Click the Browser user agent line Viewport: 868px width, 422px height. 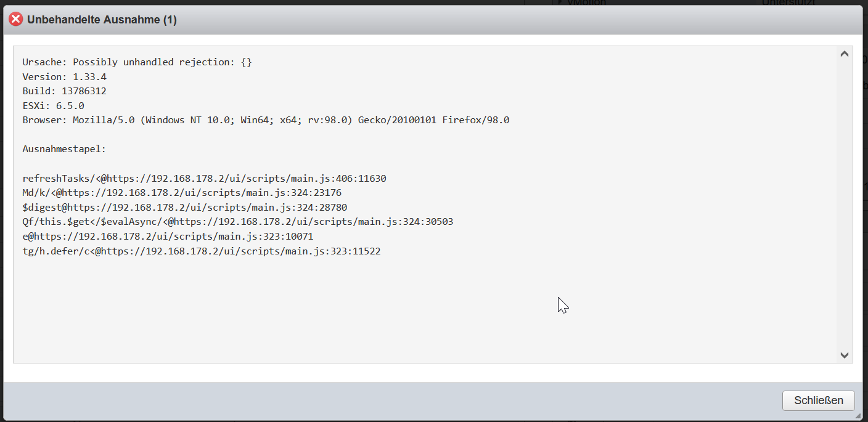[266, 120]
